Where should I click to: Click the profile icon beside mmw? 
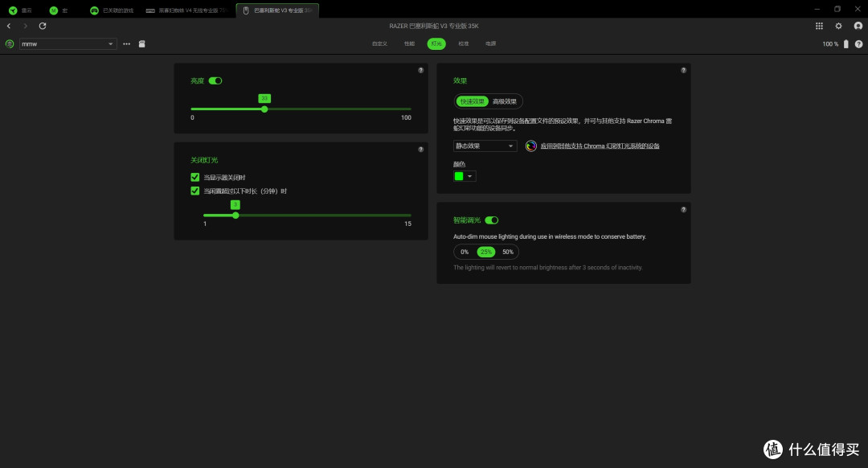click(10, 43)
